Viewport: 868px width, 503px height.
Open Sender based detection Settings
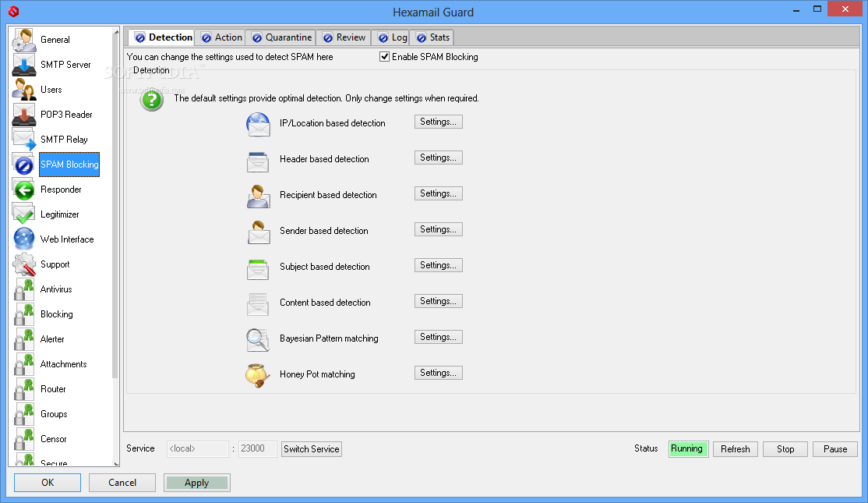(x=439, y=229)
